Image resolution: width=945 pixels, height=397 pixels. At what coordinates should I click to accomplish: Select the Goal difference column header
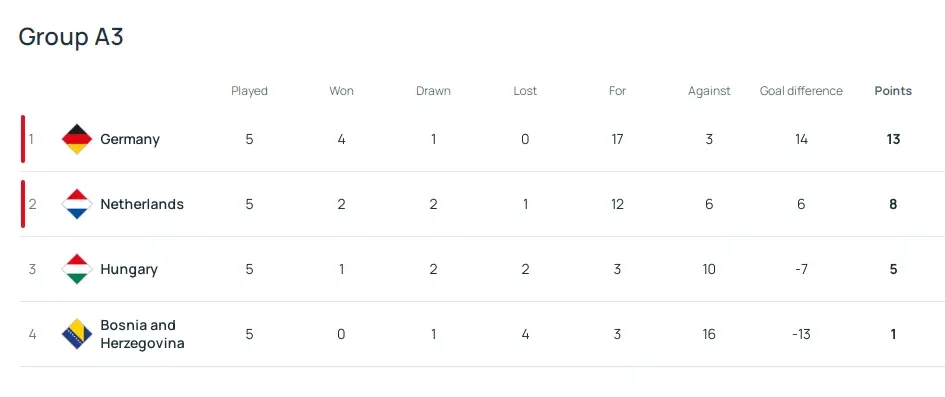801,91
